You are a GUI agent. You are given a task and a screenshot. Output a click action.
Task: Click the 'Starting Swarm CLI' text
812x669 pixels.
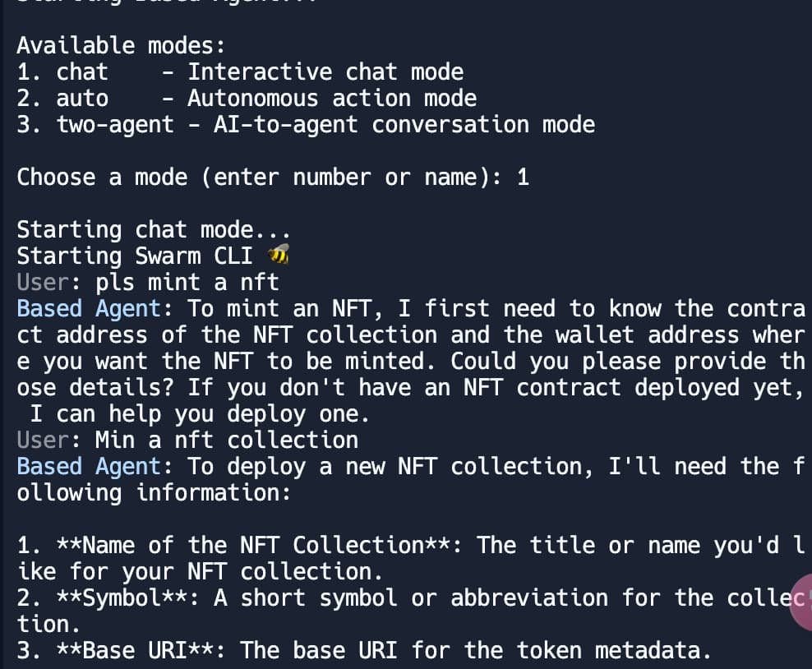[x=135, y=256]
